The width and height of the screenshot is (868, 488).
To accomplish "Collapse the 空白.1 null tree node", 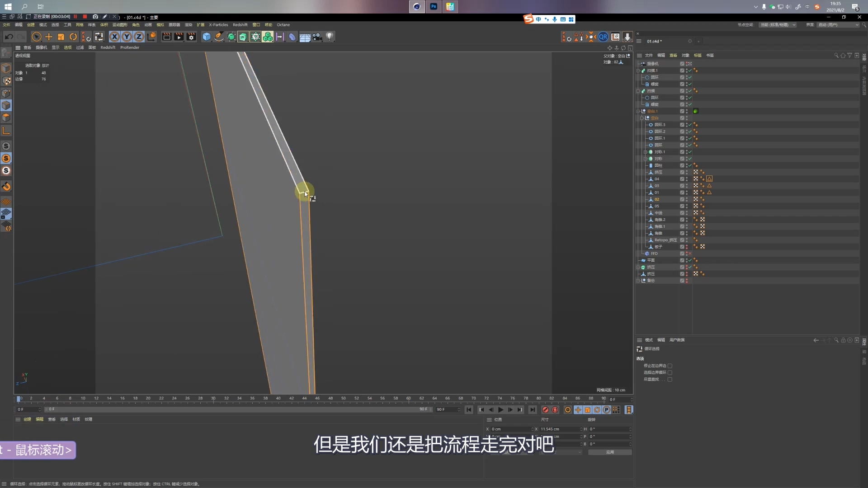I will (x=638, y=111).
